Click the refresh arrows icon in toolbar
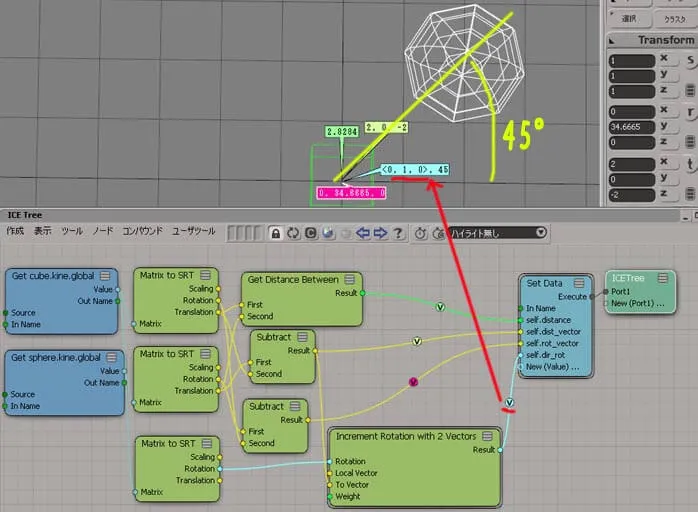Screen dimensions: 698x512 click(x=293, y=233)
